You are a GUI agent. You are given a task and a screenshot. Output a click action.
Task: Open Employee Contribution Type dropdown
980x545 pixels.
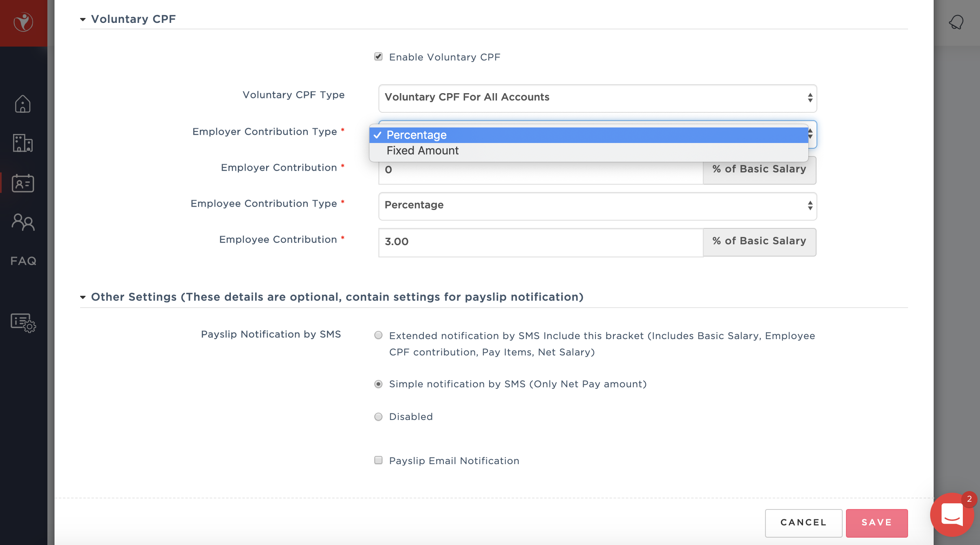597,206
